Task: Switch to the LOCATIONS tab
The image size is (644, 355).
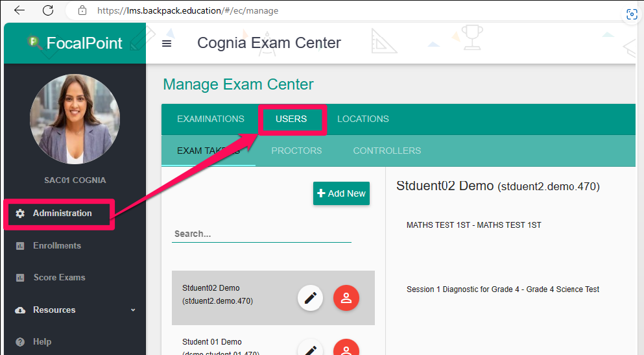Action: coord(363,119)
